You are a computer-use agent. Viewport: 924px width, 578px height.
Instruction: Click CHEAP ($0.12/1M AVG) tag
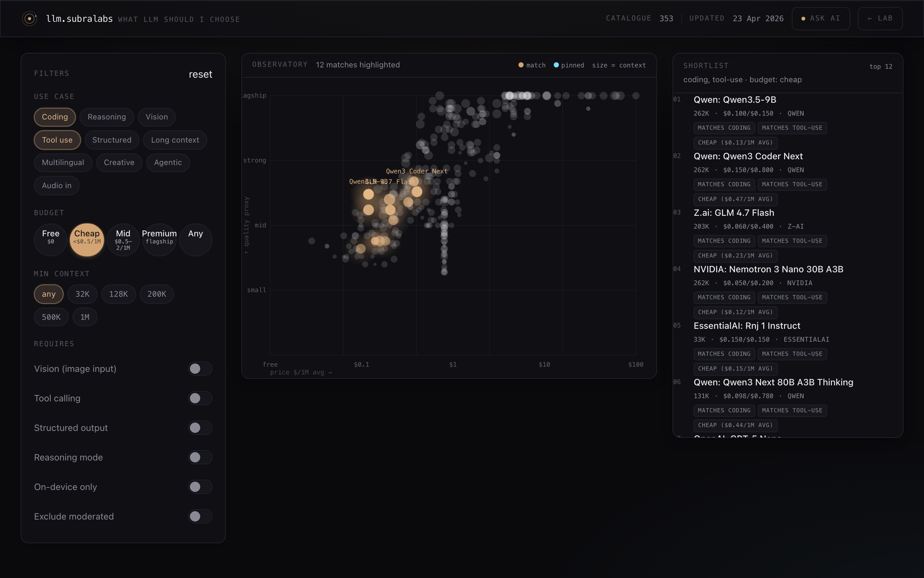[x=735, y=312]
